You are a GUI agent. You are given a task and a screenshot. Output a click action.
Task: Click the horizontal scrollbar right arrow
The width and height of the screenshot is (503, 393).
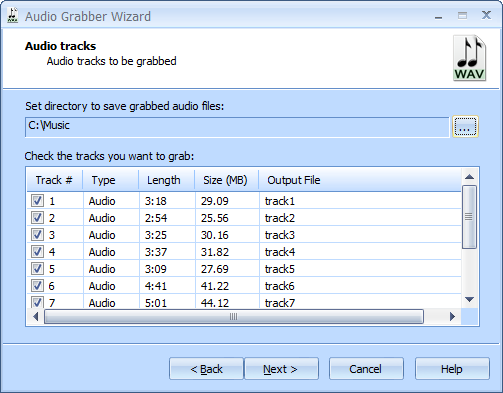tap(452, 316)
